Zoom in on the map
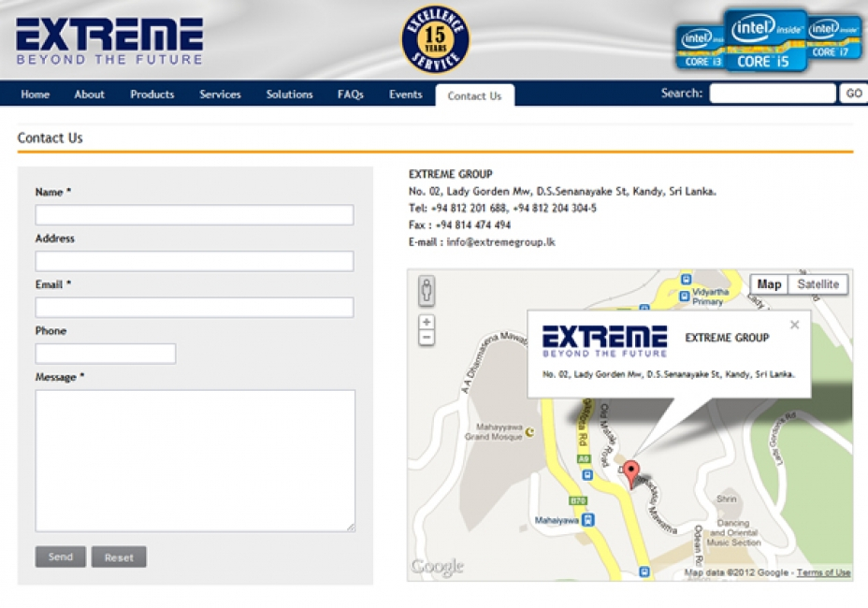 (x=427, y=322)
